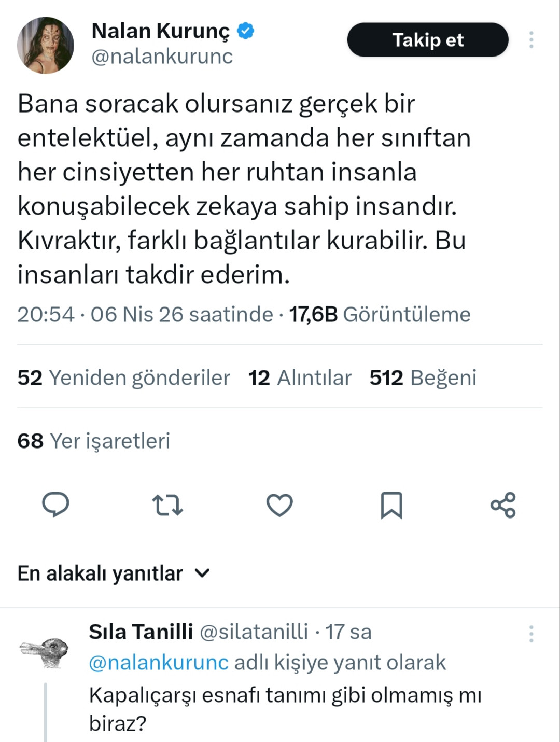The height and width of the screenshot is (742, 560).
Task: Click the tweet timestamp 20:54 · 06 Nis 26
Action: [145, 315]
